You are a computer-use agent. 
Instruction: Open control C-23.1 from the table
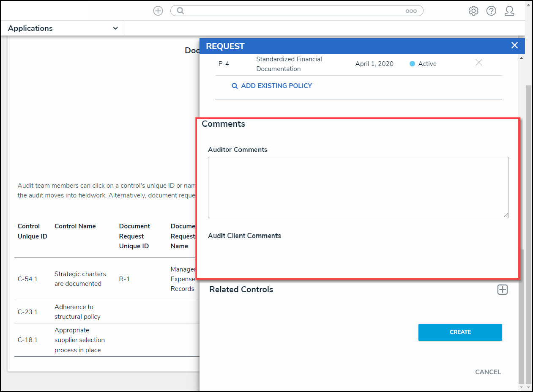(x=27, y=312)
